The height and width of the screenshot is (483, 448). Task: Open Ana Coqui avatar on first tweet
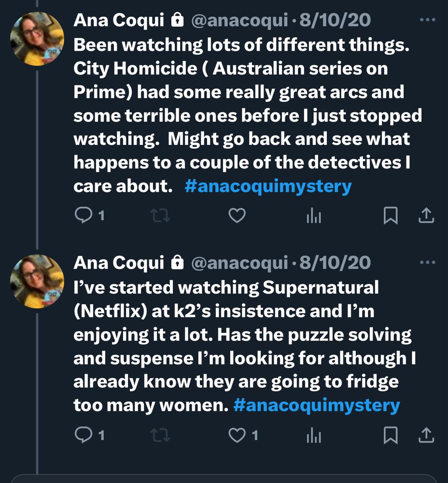[37, 39]
